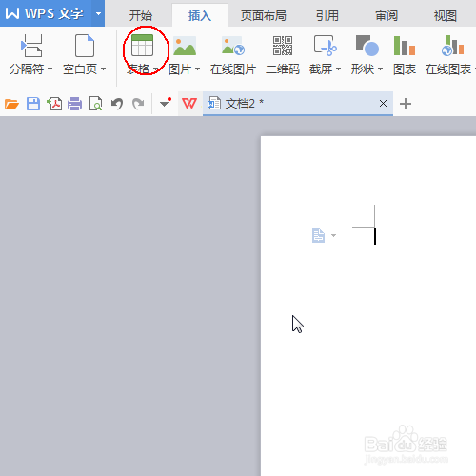
Task: Switch to the 页面布局 tab
Action: click(x=264, y=15)
